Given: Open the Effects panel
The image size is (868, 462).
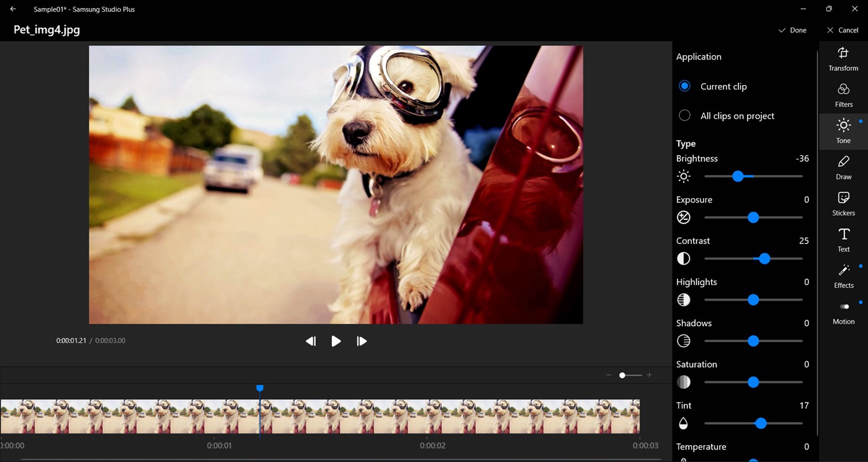Looking at the screenshot, I should (x=843, y=276).
